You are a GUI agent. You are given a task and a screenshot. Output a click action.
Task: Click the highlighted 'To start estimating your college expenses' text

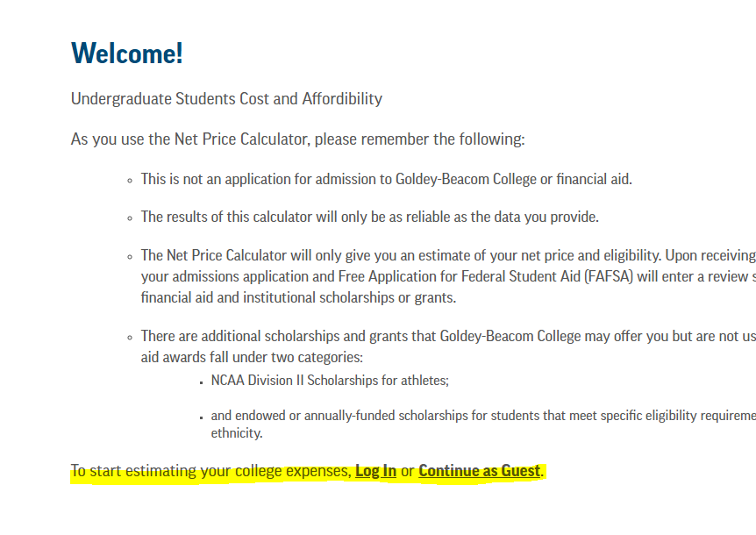pos(210,471)
